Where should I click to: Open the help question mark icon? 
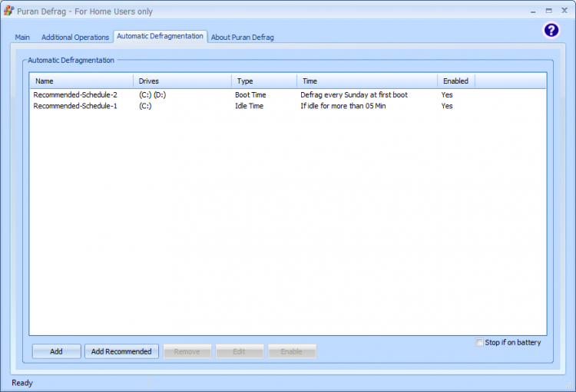pyautogui.click(x=551, y=30)
